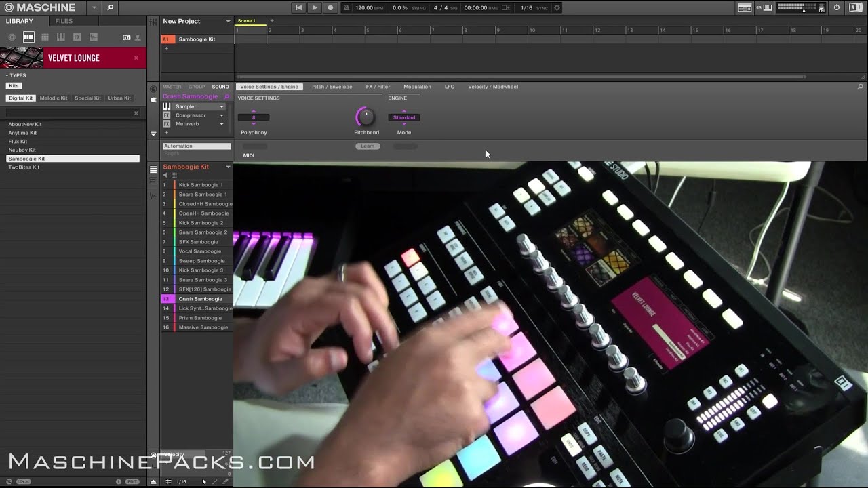Add a new scene with plus
This screenshot has height=488, width=868.
(272, 21)
